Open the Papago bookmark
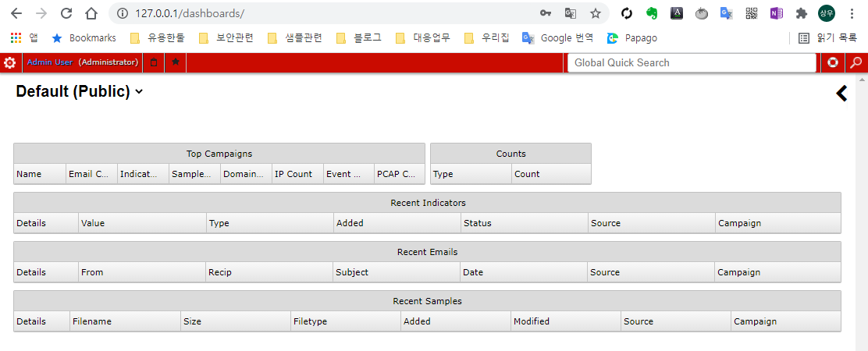Viewport: 868px width, 351px height. pyautogui.click(x=632, y=38)
